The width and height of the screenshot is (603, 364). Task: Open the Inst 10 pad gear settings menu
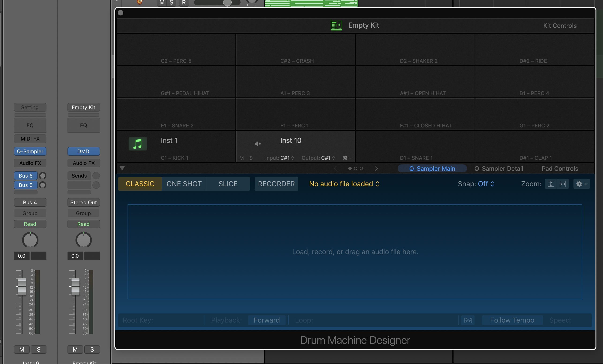[x=347, y=158]
